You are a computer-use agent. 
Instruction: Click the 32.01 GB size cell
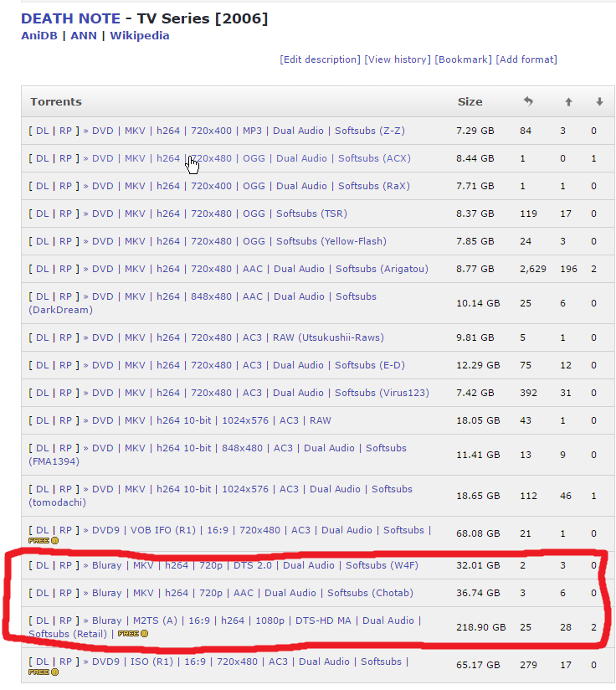point(478,565)
